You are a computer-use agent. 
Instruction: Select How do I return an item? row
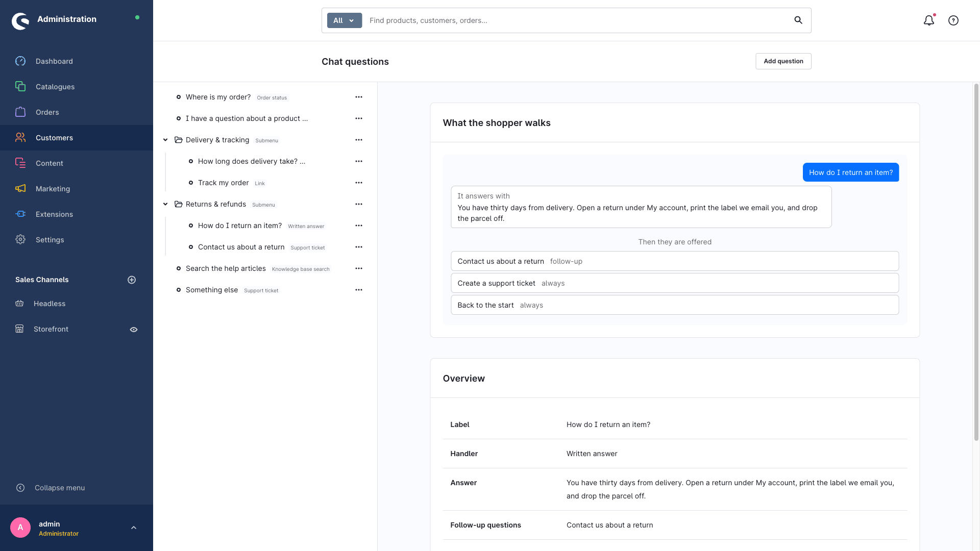point(265,226)
